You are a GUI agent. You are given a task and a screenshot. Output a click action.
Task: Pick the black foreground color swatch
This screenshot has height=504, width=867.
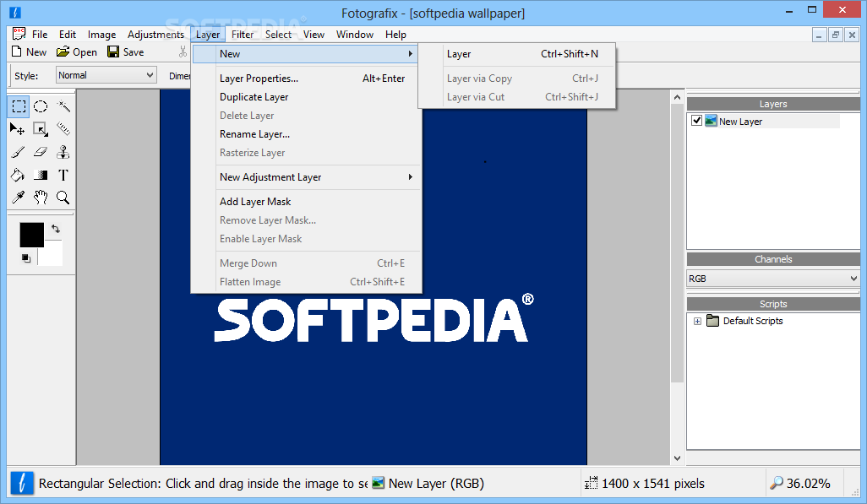pyautogui.click(x=31, y=235)
